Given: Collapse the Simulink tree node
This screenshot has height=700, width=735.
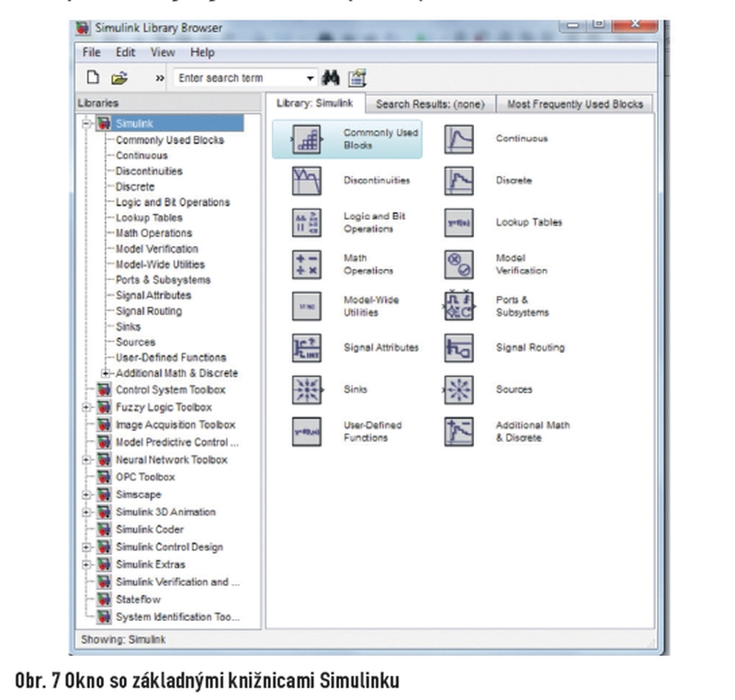Looking at the screenshot, I should 86,124.
